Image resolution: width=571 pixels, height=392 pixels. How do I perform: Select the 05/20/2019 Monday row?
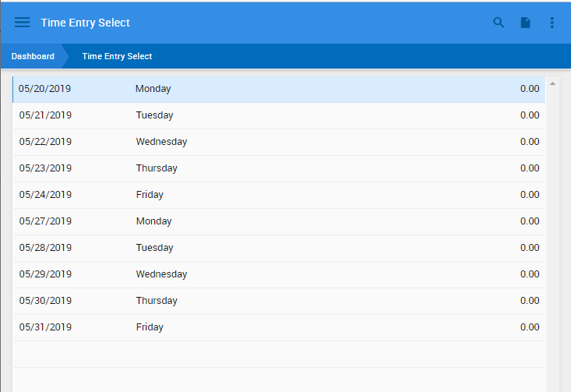[x=279, y=90]
